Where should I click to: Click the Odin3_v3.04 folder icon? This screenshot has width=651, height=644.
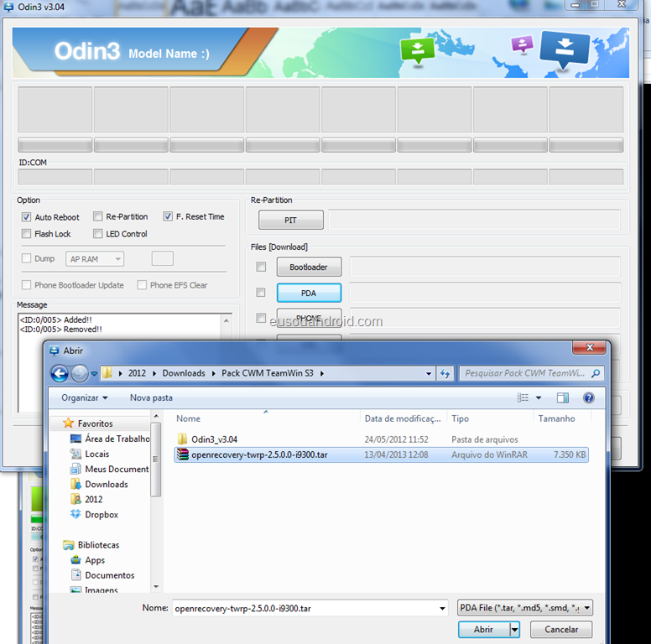182,439
